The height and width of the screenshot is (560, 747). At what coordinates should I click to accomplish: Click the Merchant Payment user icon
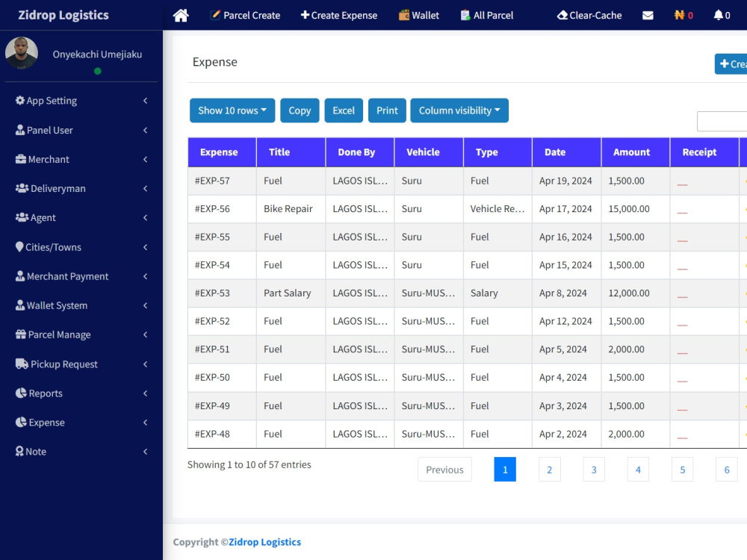20,276
